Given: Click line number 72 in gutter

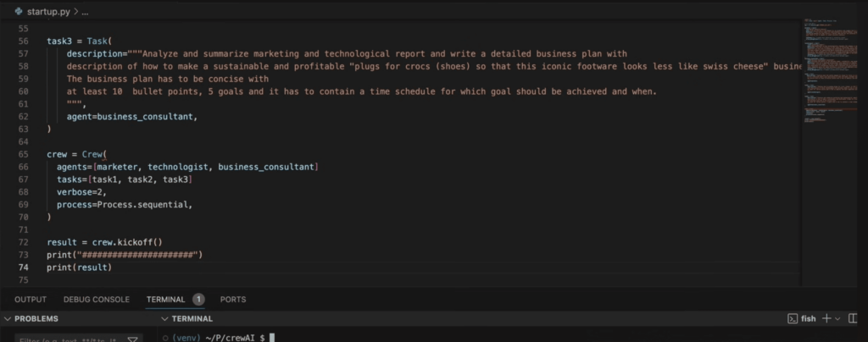Looking at the screenshot, I should click(23, 242).
